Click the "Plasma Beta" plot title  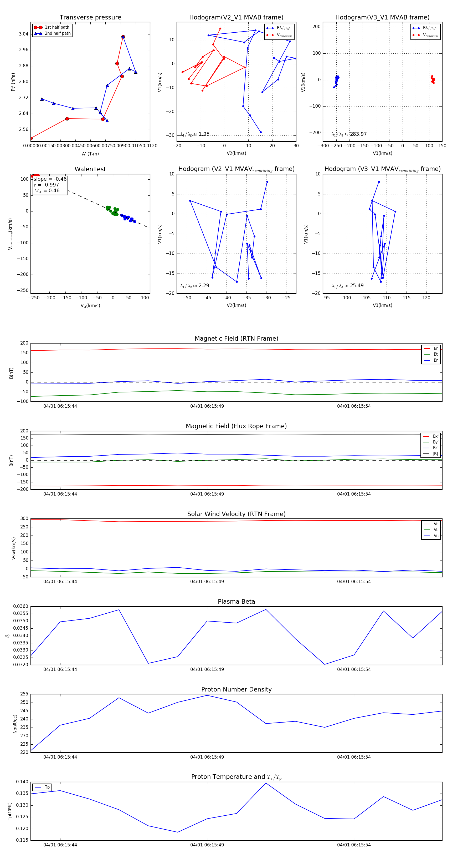(x=236, y=602)
